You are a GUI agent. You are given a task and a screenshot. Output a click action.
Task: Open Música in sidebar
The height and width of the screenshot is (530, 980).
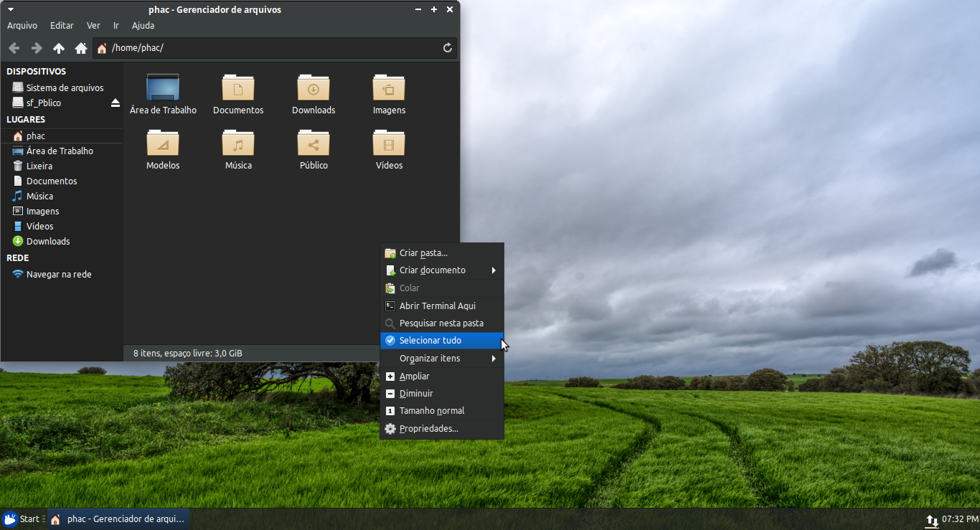pyautogui.click(x=62, y=196)
